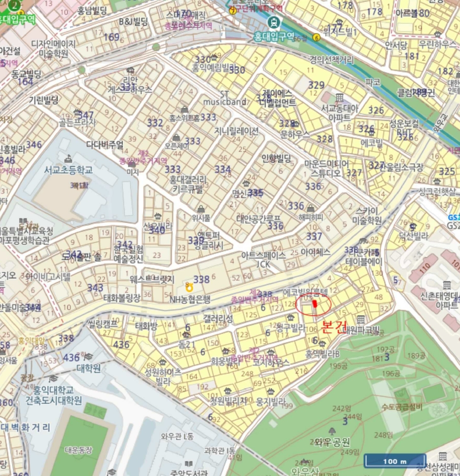
Task: Click the shopping bag icon above 오픈제이
Action: 176,138
